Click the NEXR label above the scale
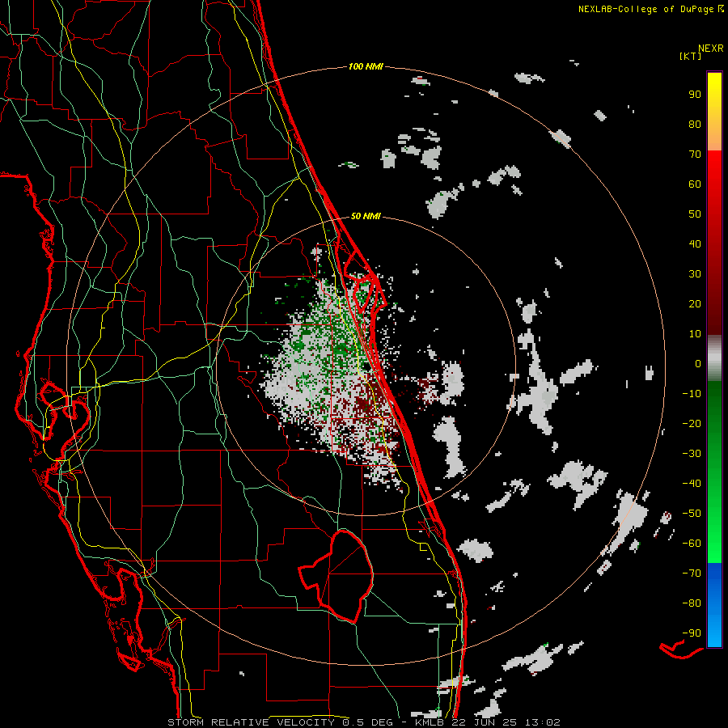Image resolution: width=728 pixels, height=728 pixels. [711, 49]
